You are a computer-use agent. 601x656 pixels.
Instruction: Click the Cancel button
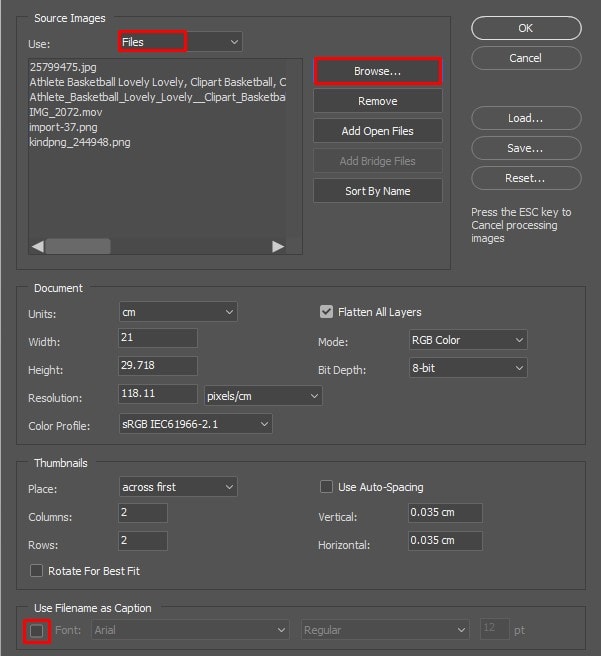pos(526,58)
